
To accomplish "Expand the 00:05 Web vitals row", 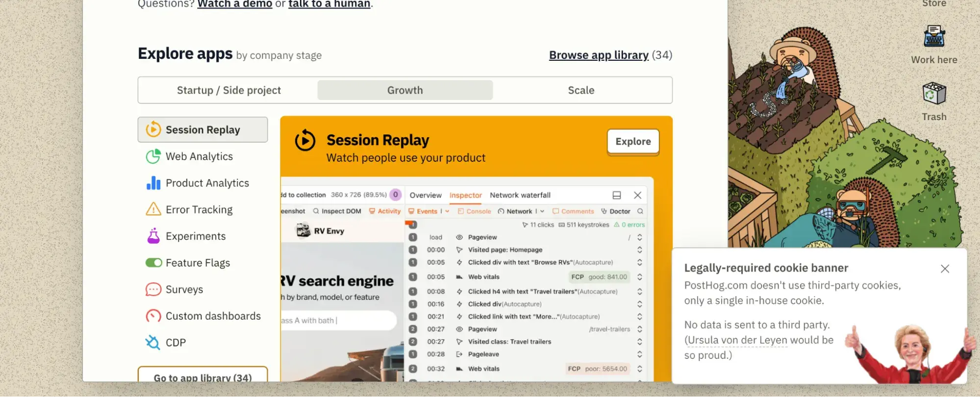I will 640,277.
